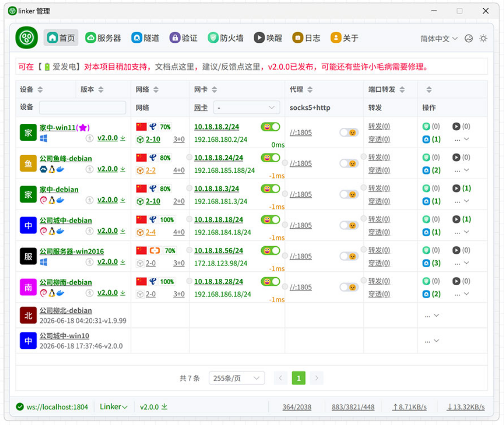This screenshot has width=504, height=425.
Task: Toggle network card switch for 10.18.18.2/24
Action: point(270,127)
